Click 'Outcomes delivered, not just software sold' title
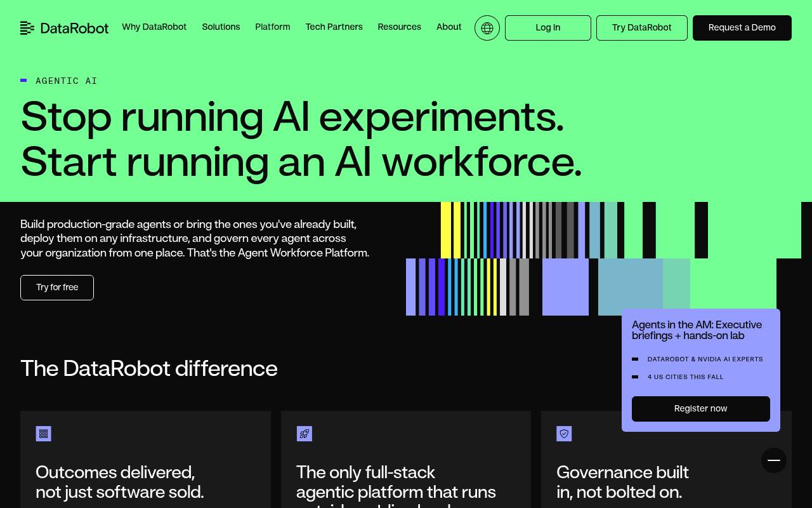 [x=120, y=482]
